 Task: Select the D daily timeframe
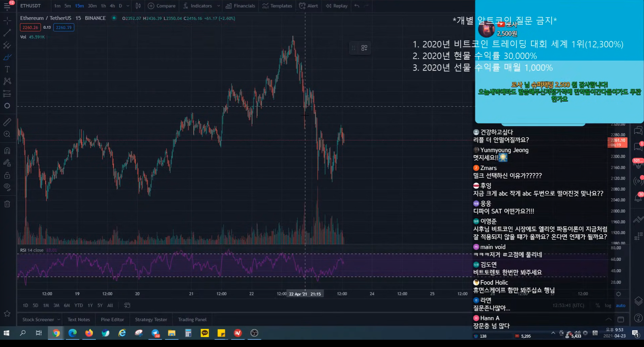(x=120, y=6)
